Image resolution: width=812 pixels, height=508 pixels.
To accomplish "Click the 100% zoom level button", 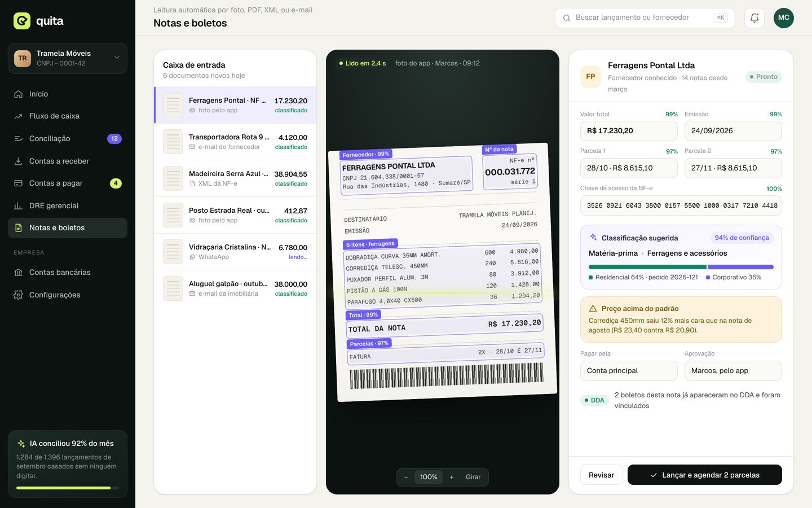I will point(429,478).
